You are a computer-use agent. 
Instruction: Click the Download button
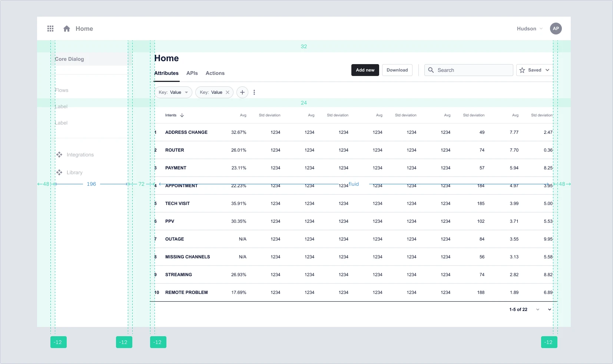click(397, 70)
